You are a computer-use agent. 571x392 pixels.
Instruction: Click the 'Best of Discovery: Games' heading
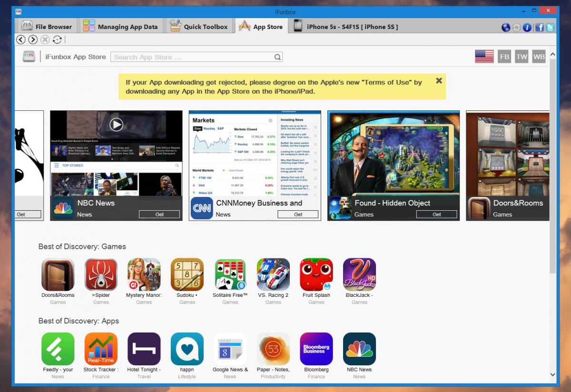click(82, 246)
